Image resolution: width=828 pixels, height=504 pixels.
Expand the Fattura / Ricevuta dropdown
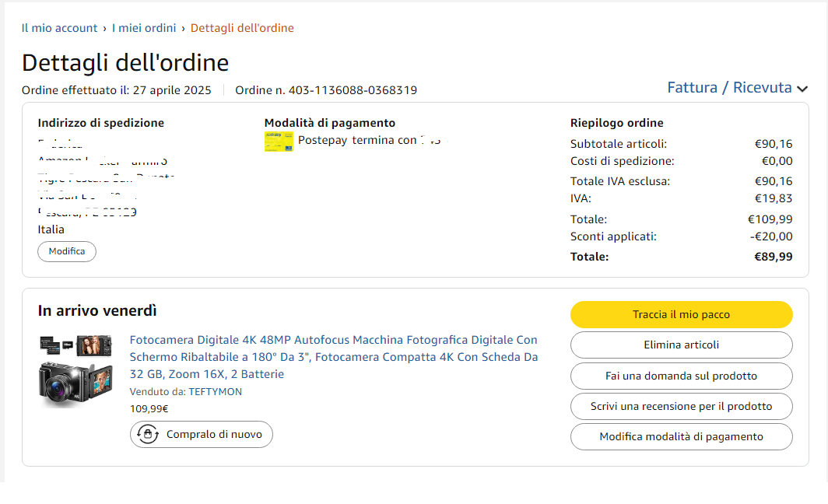[x=737, y=88]
